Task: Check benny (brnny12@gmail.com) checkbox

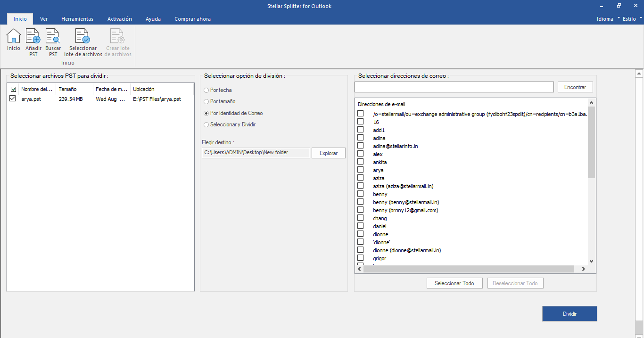Action: 361,210
